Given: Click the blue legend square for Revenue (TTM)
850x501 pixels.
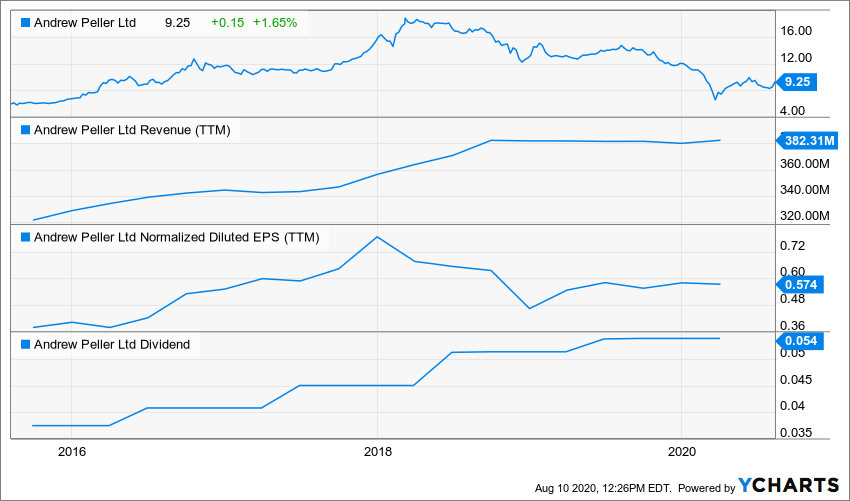Looking at the screenshot, I should coord(25,130).
